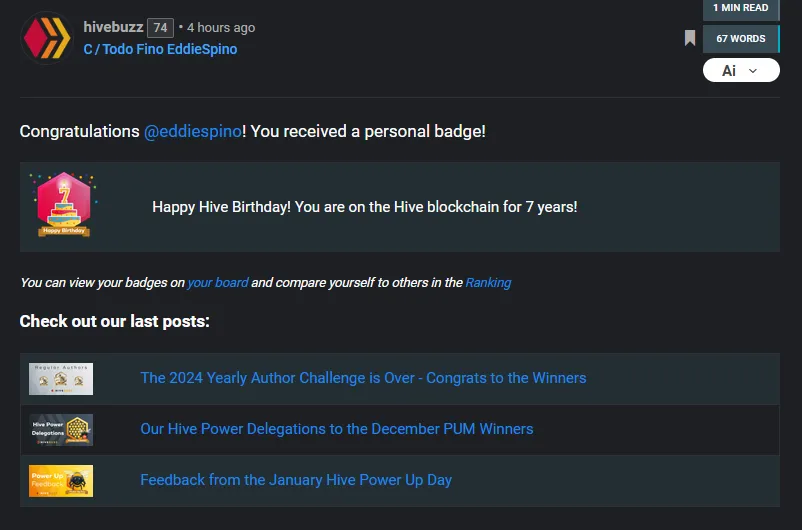Expand the Ai dropdown menu
Viewport: 802px width, 530px height.
[741, 70]
